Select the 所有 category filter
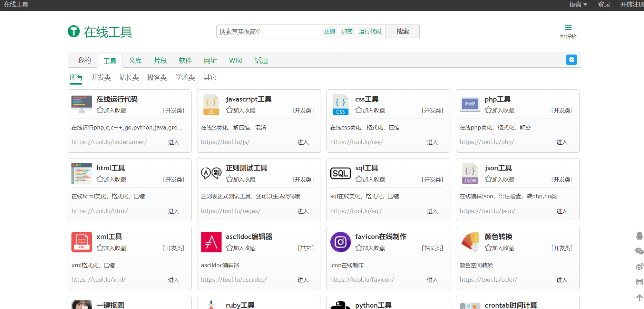Viewport: 644px width, 309px height. [x=76, y=77]
